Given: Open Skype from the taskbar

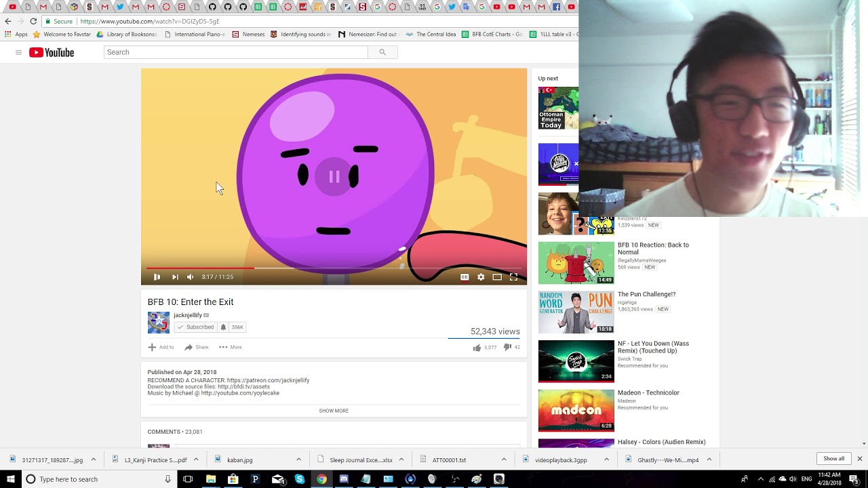Looking at the screenshot, I should click(300, 479).
